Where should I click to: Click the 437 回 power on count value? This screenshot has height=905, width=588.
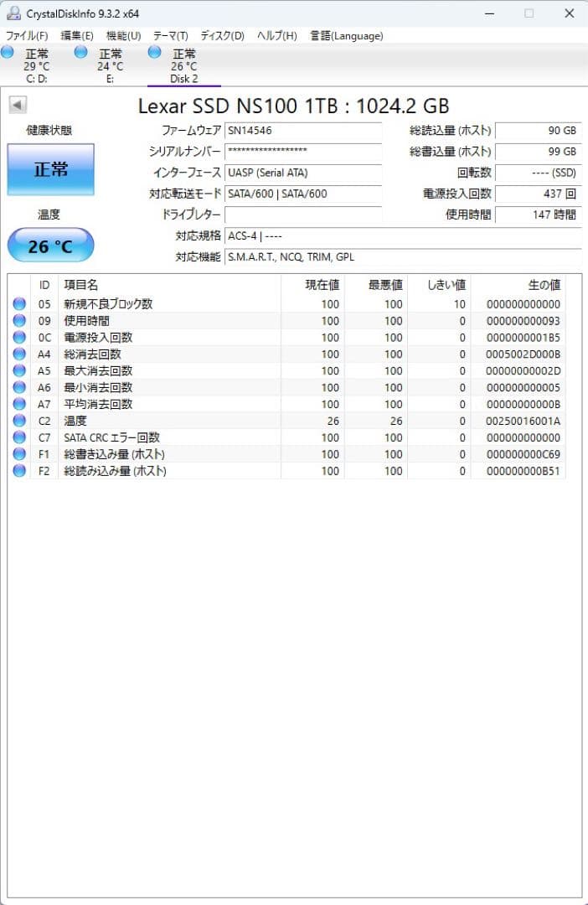click(x=538, y=194)
